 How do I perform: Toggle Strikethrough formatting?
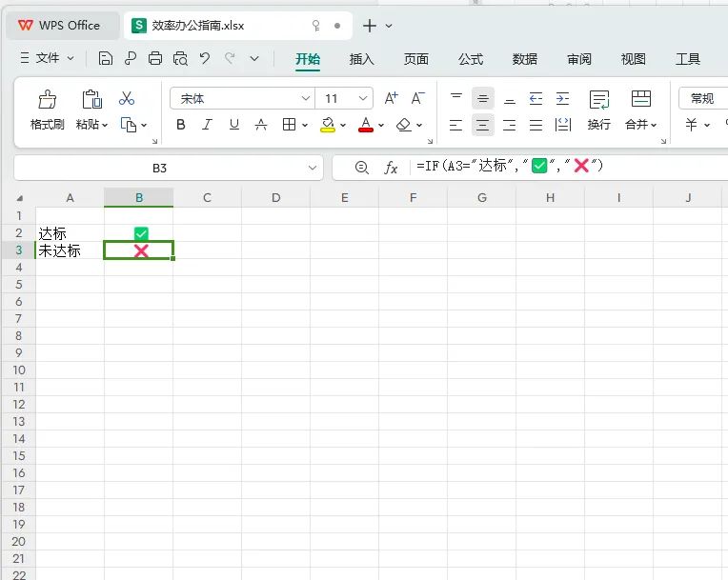click(261, 125)
